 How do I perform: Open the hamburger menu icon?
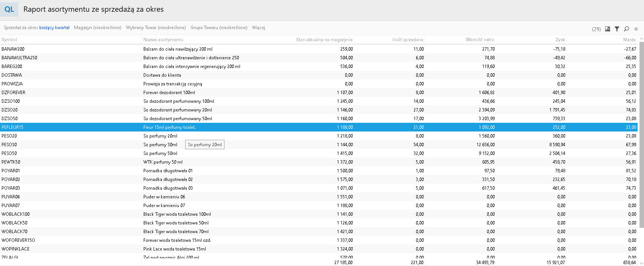(x=636, y=29)
